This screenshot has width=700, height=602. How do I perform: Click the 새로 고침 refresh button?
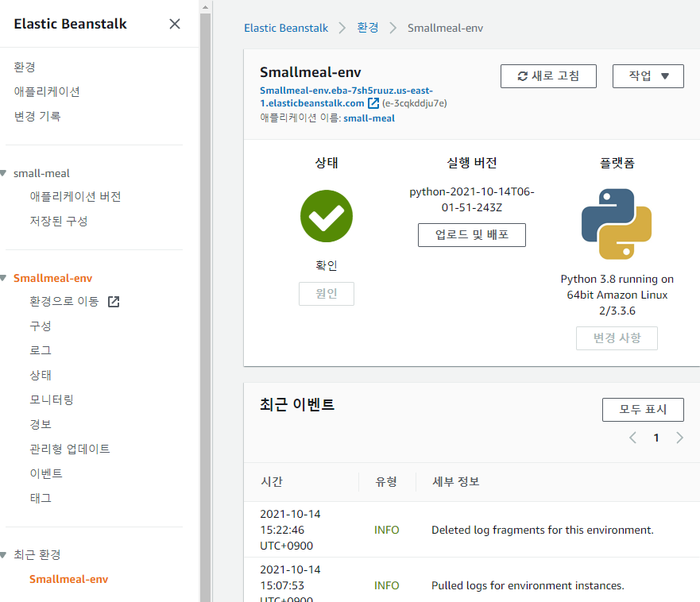(548, 76)
